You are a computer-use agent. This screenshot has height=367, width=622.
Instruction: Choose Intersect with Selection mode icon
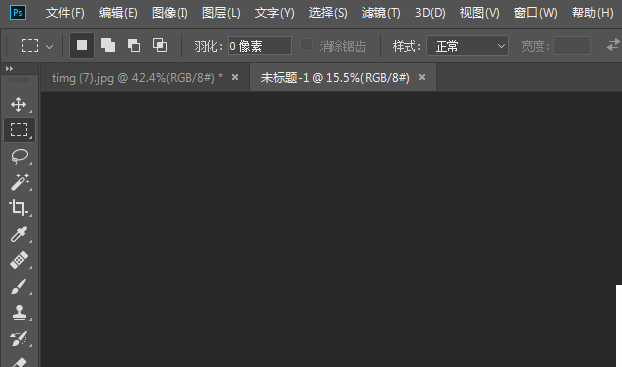click(160, 46)
